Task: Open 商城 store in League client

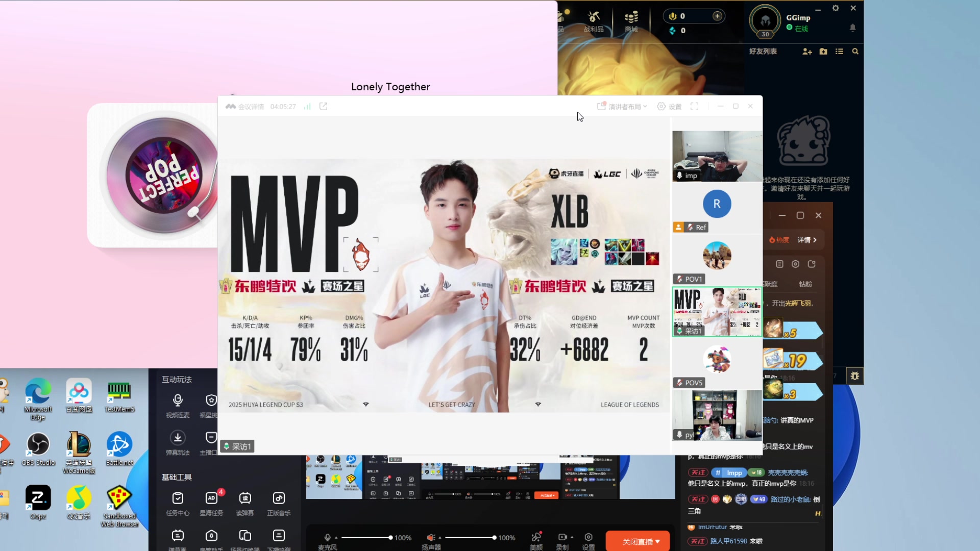Action: (x=631, y=21)
